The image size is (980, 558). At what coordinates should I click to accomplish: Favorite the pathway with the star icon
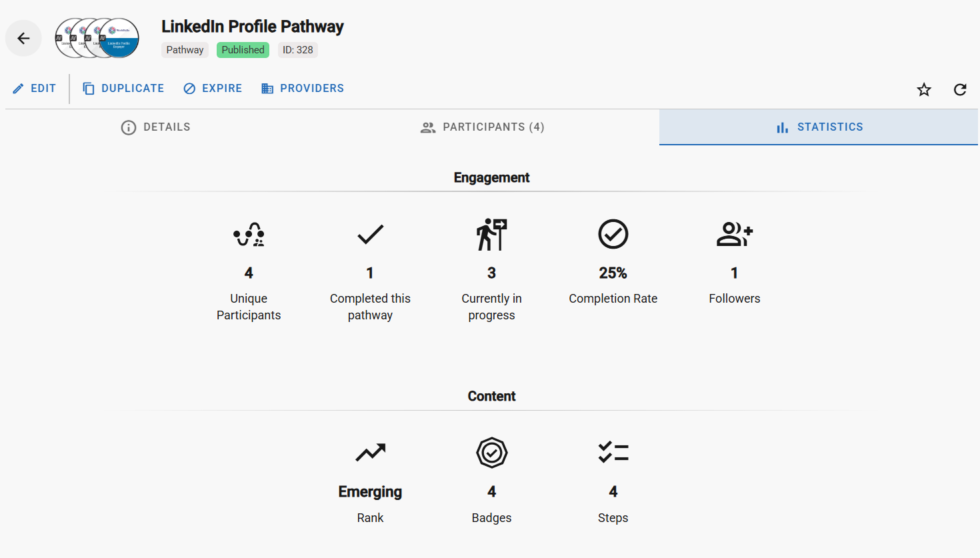tap(924, 89)
